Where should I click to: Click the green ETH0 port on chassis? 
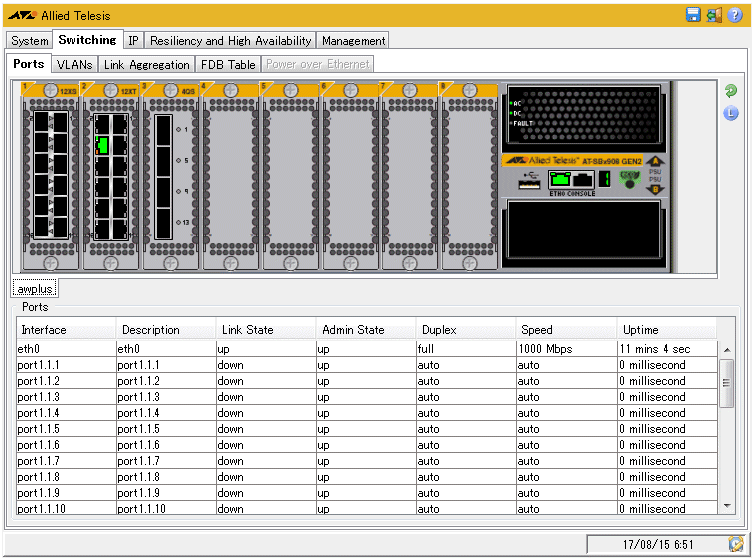click(x=559, y=180)
